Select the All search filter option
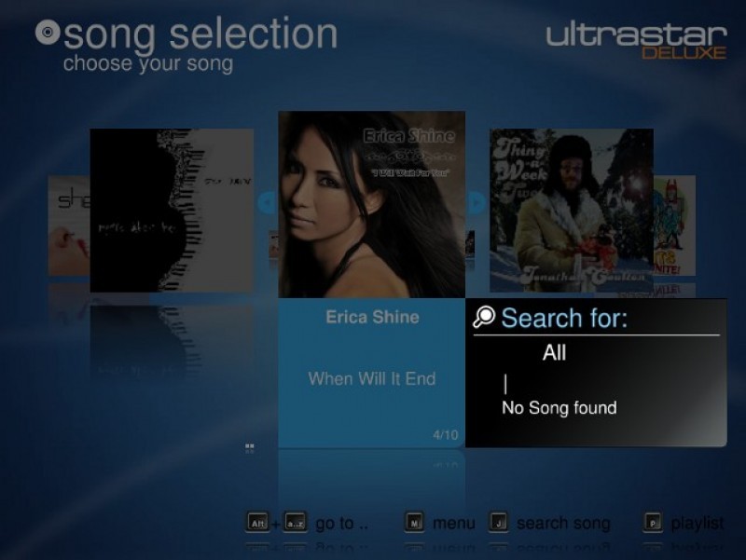 coord(554,353)
